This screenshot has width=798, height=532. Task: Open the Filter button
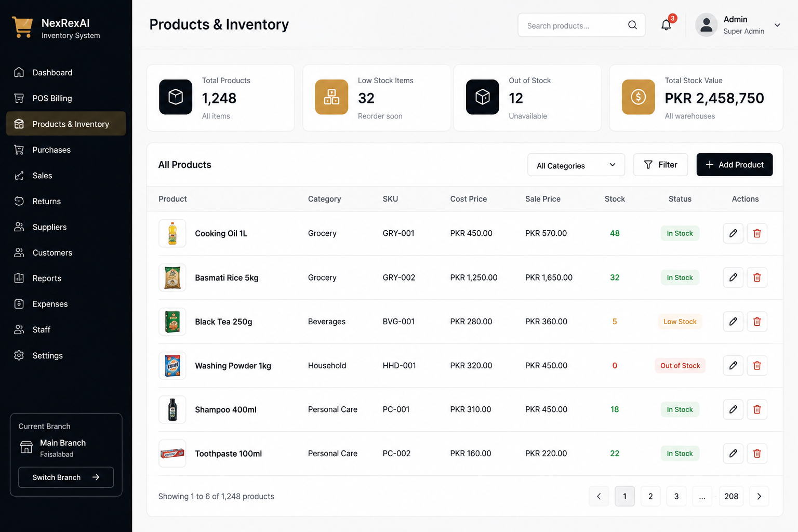click(661, 165)
